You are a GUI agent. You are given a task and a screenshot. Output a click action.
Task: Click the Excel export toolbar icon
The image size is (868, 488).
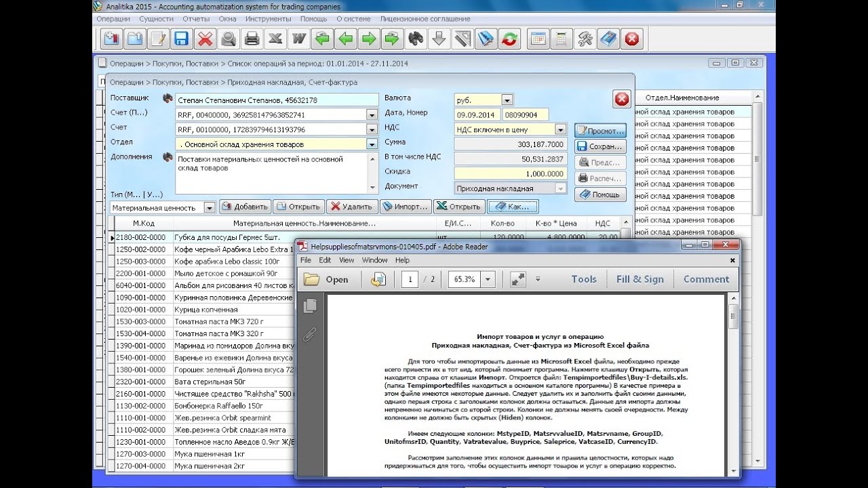tap(275, 39)
